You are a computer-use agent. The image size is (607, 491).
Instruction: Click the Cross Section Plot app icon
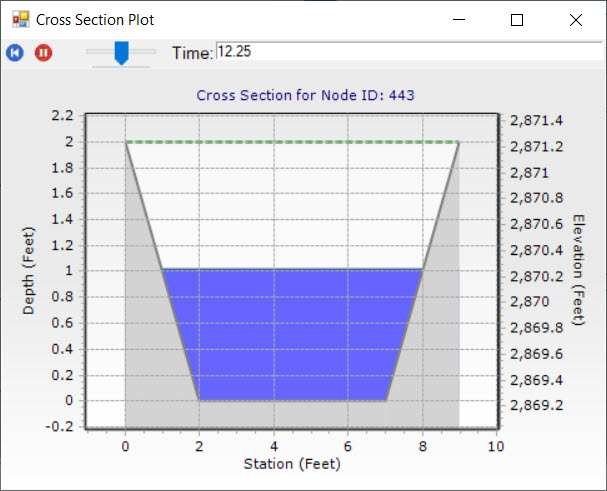pyautogui.click(x=21, y=19)
